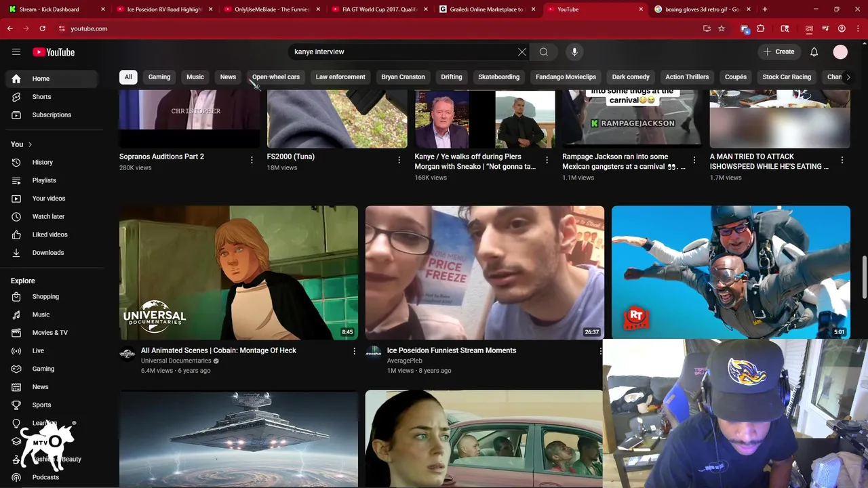Bookmark this page with the star icon

tap(722, 28)
